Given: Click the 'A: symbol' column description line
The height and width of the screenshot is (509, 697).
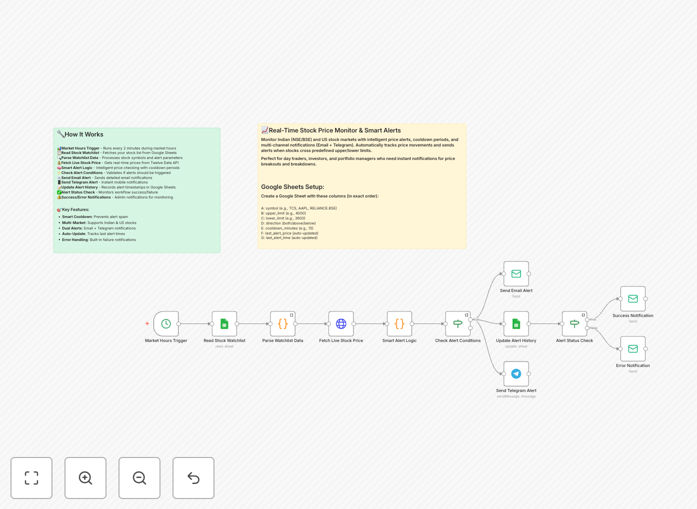Looking at the screenshot, I should (x=299, y=208).
